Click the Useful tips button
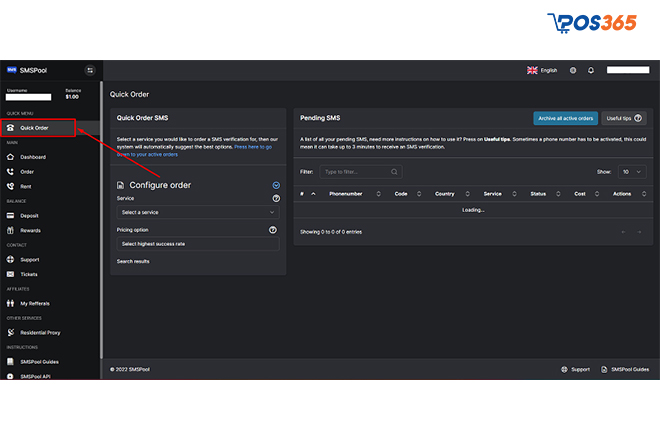 [x=623, y=118]
